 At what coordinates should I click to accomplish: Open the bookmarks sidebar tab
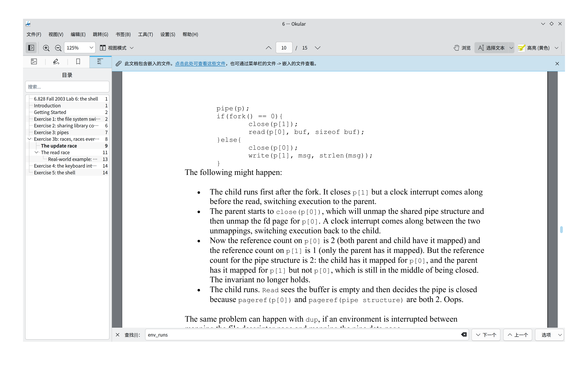[x=78, y=61]
